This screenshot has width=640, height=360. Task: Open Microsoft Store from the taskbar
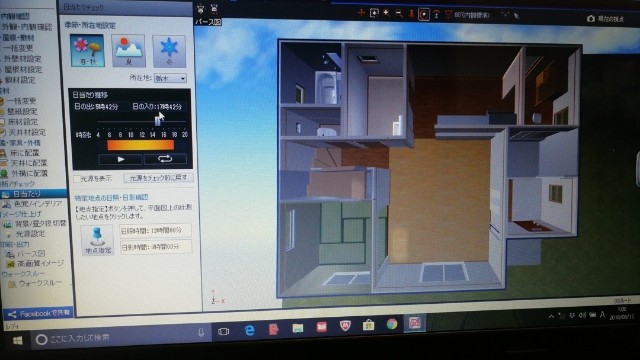pyautogui.click(x=369, y=325)
